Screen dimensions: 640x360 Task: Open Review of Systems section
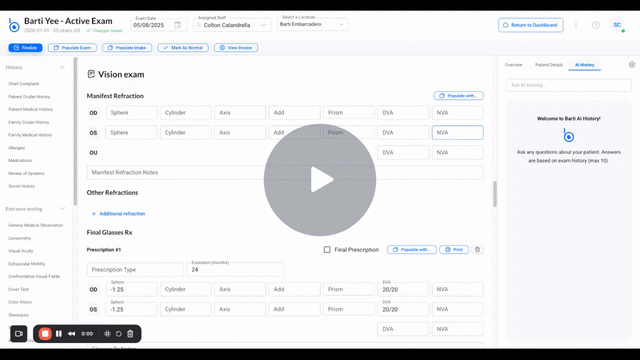(x=26, y=173)
